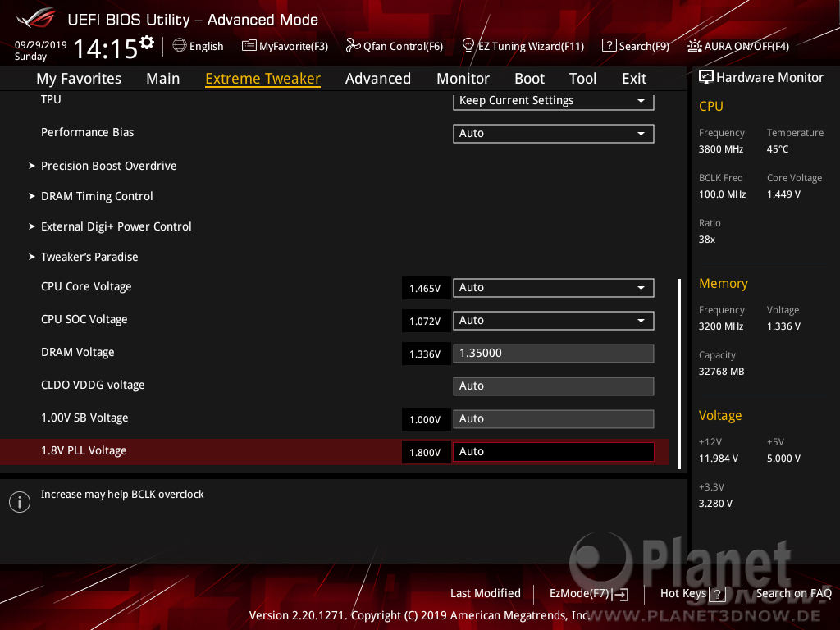Click the EzMode exit arrow icon
840x630 pixels.
[x=620, y=594]
